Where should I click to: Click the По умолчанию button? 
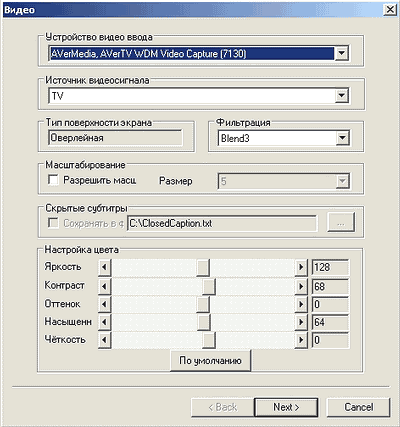[x=210, y=360]
